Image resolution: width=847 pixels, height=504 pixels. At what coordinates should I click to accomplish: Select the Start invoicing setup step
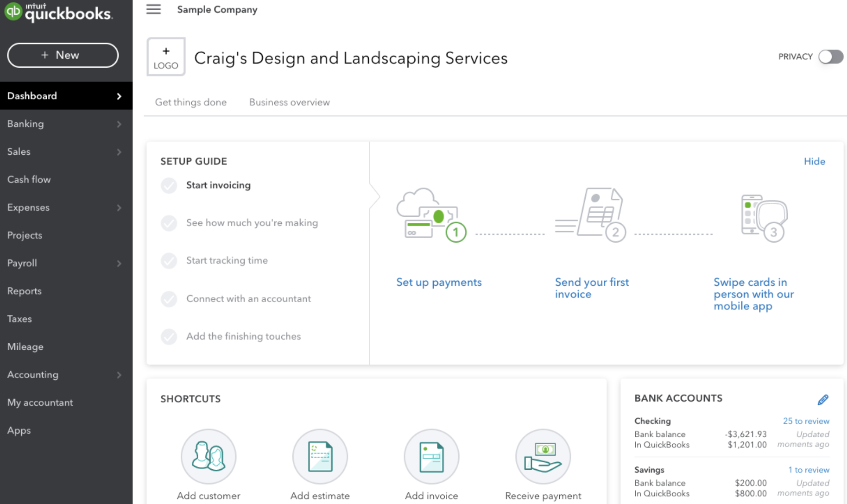218,185
